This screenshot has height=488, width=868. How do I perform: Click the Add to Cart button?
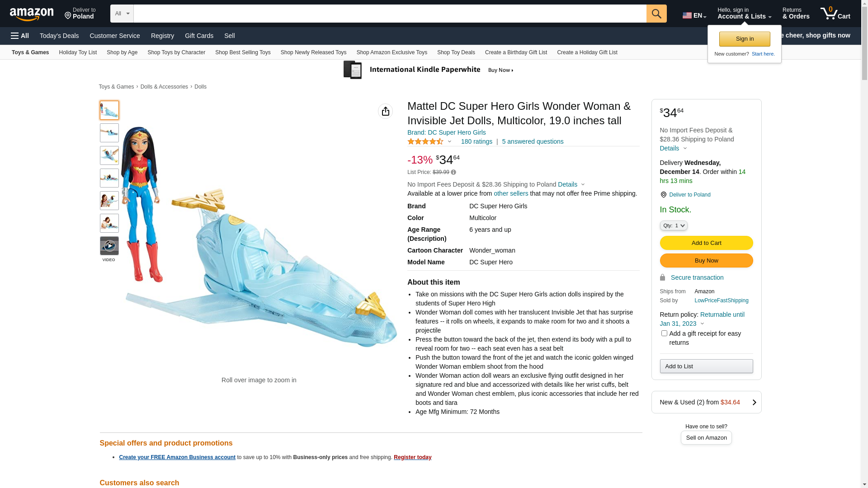706,243
